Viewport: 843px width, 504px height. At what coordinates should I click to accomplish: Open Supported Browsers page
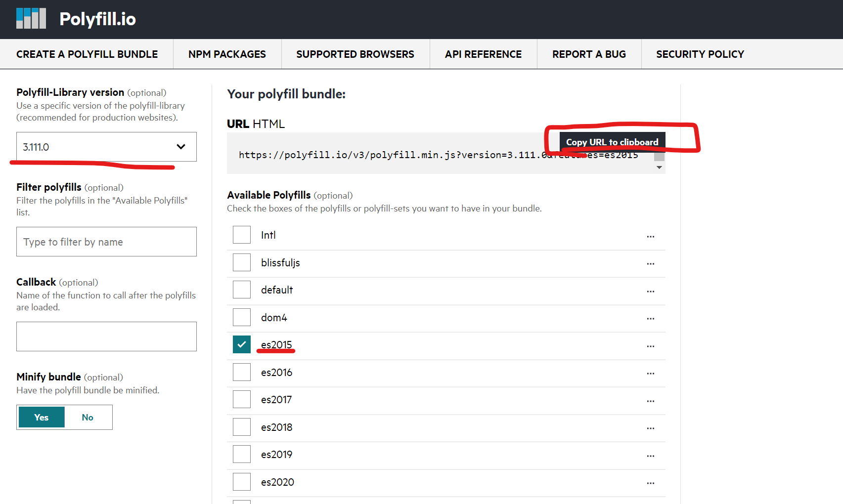pos(355,54)
